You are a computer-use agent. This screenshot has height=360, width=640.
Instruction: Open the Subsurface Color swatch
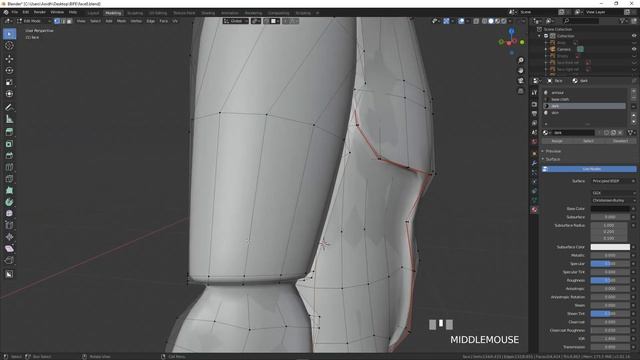pos(610,247)
